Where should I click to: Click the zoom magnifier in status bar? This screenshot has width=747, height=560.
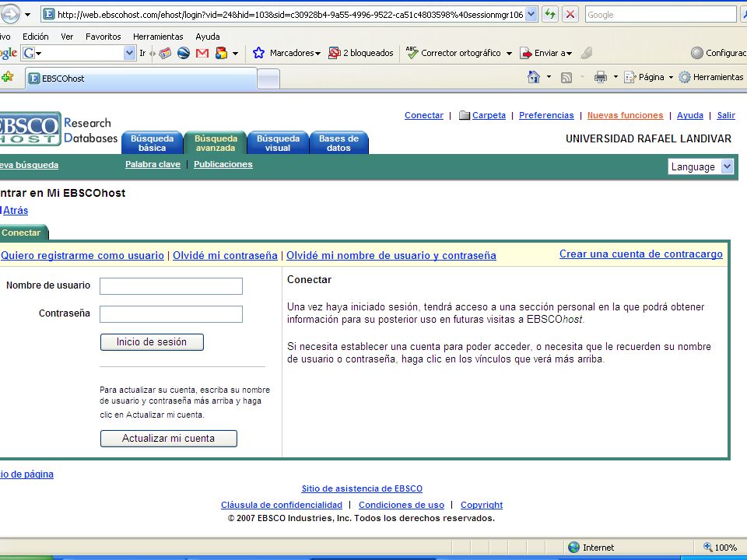coord(708,547)
